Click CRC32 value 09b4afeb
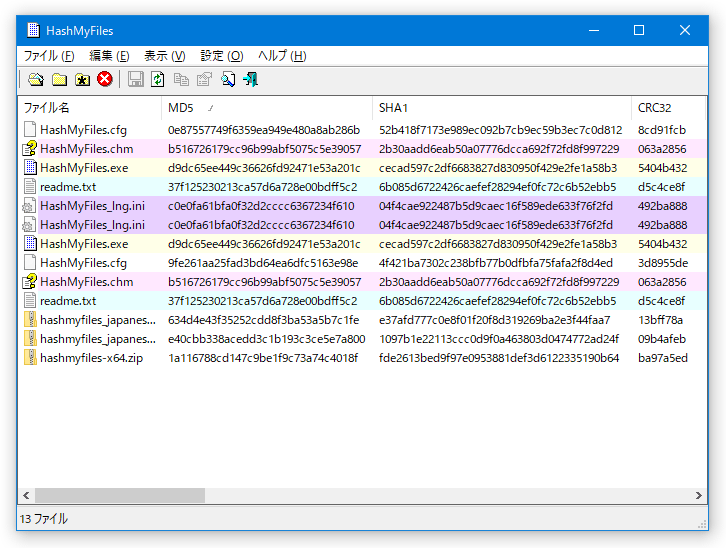Viewport: 726px width, 548px height. pyautogui.click(x=662, y=339)
